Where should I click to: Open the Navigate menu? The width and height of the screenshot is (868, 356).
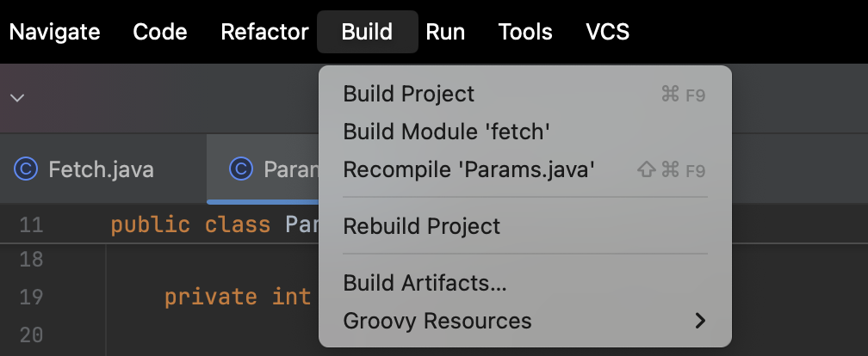click(x=54, y=33)
